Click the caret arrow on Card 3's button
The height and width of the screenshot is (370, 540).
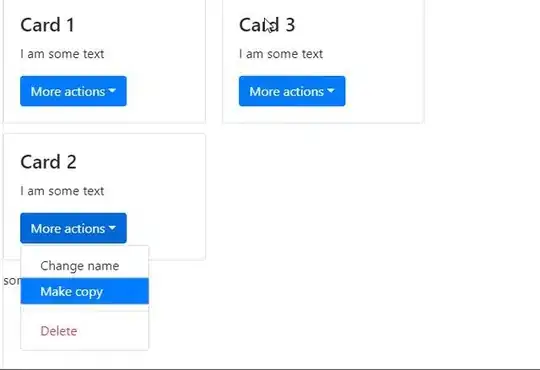331,91
